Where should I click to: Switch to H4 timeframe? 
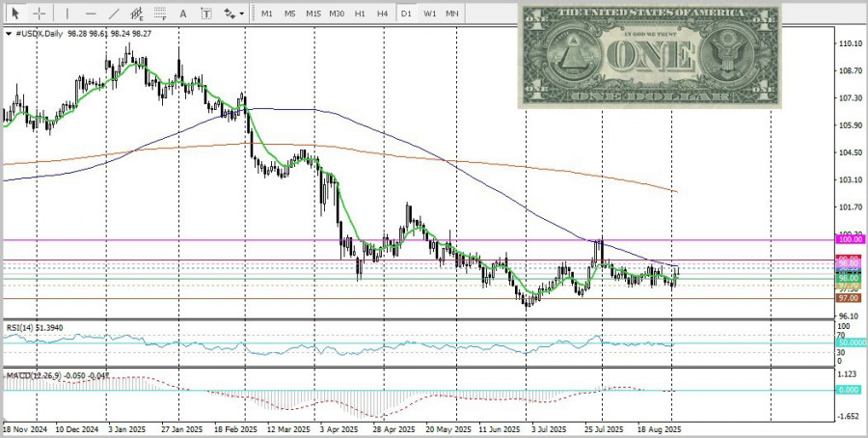click(x=382, y=13)
